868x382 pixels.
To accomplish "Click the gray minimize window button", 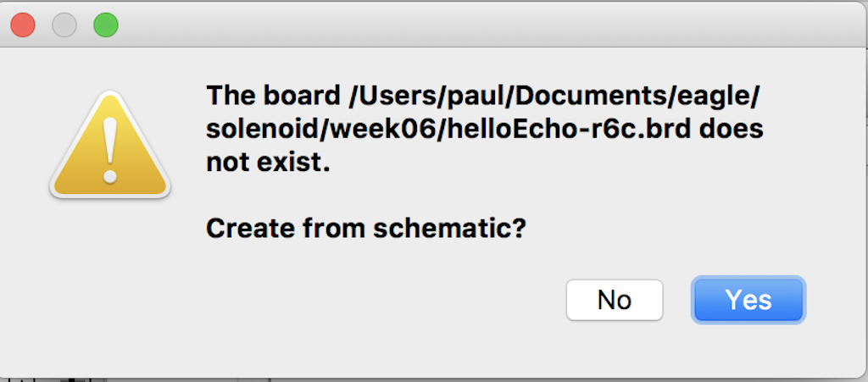I will coord(64,25).
